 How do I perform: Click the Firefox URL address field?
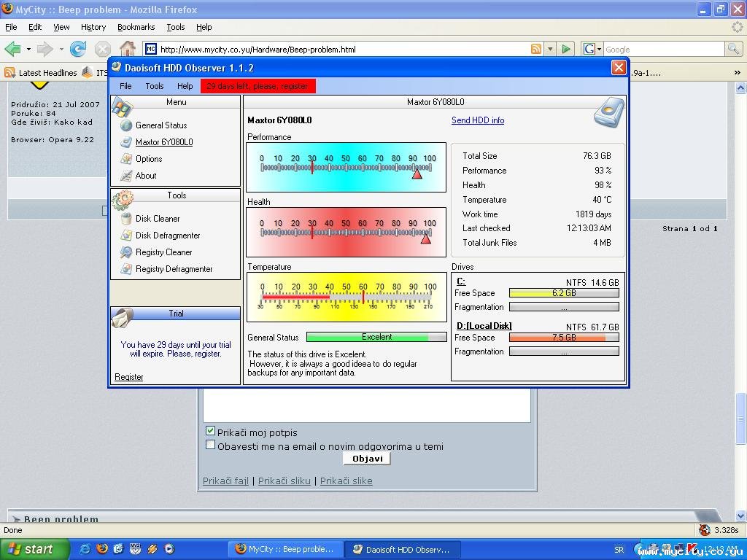pyautogui.click(x=344, y=49)
